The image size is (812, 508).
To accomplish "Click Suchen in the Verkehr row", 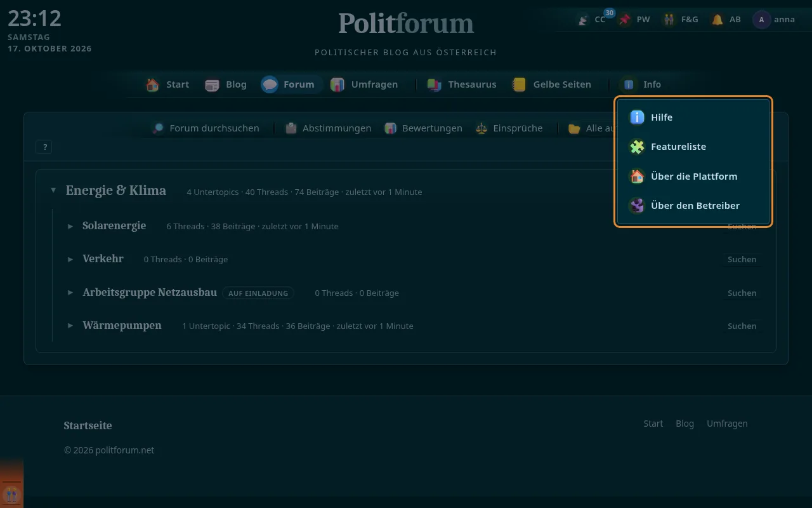I will click(742, 259).
